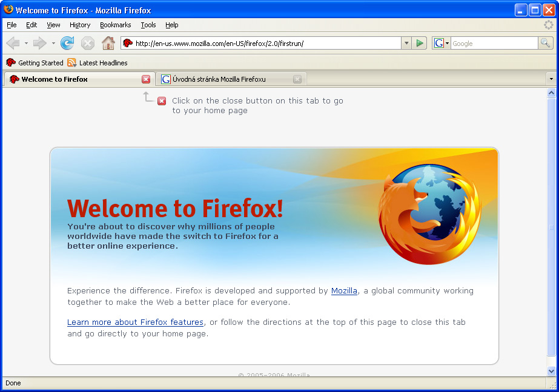The height and width of the screenshot is (392, 559).
Task: Click the Google search engine icon
Action: [x=439, y=43]
